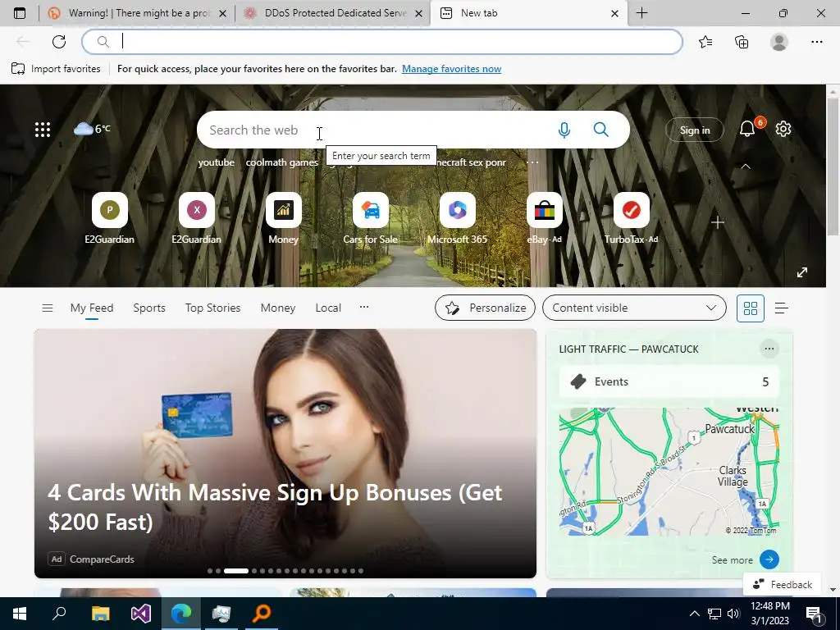The width and height of the screenshot is (840, 630).
Task: Open the 6°C weather widget
Action: point(92,129)
